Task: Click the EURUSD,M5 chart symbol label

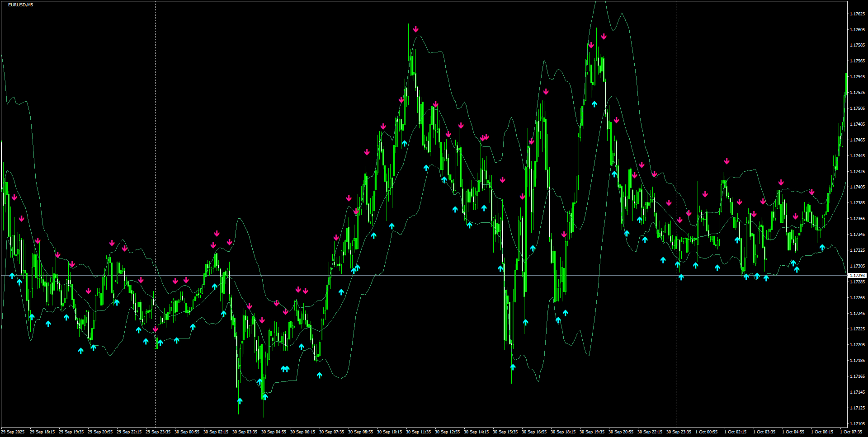Action: [20, 5]
